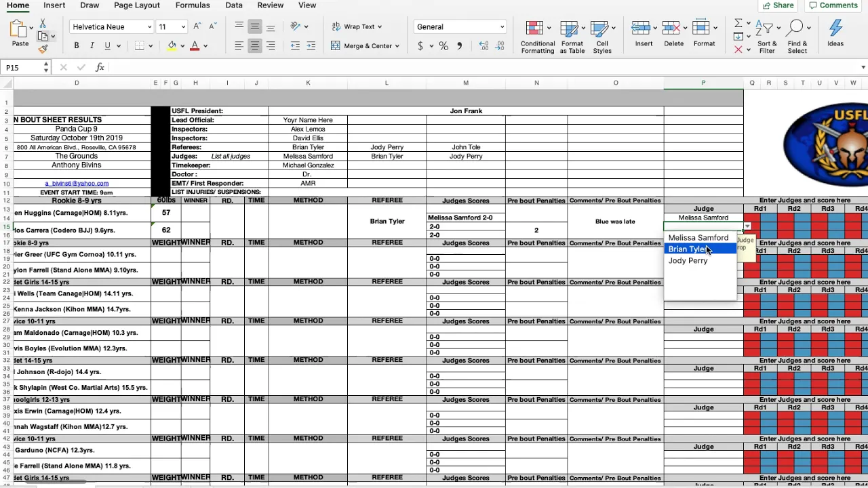Click the Decrease Decimal icon
868x488 pixels.
pyautogui.click(x=501, y=45)
